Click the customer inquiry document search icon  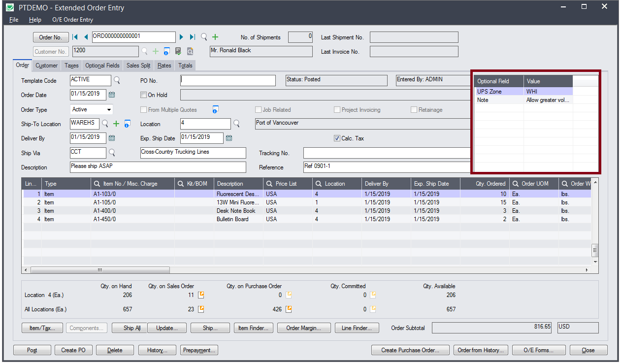pos(190,51)
